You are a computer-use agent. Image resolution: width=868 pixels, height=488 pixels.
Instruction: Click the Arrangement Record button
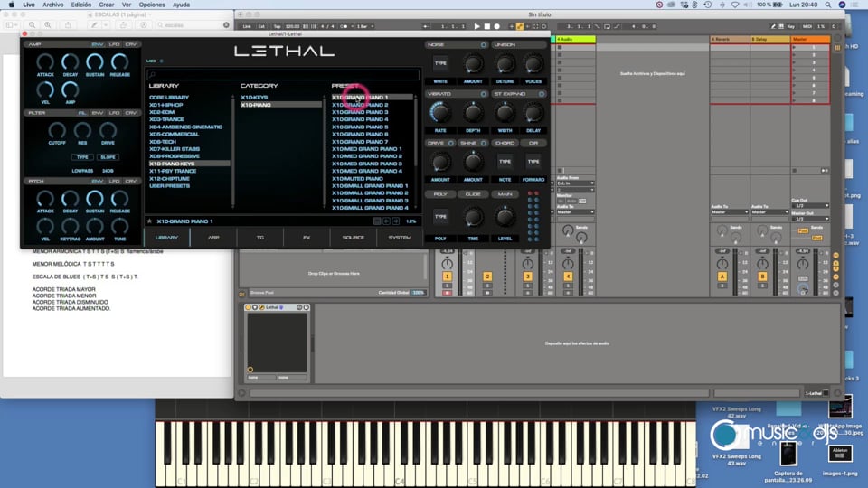point(497,26)
